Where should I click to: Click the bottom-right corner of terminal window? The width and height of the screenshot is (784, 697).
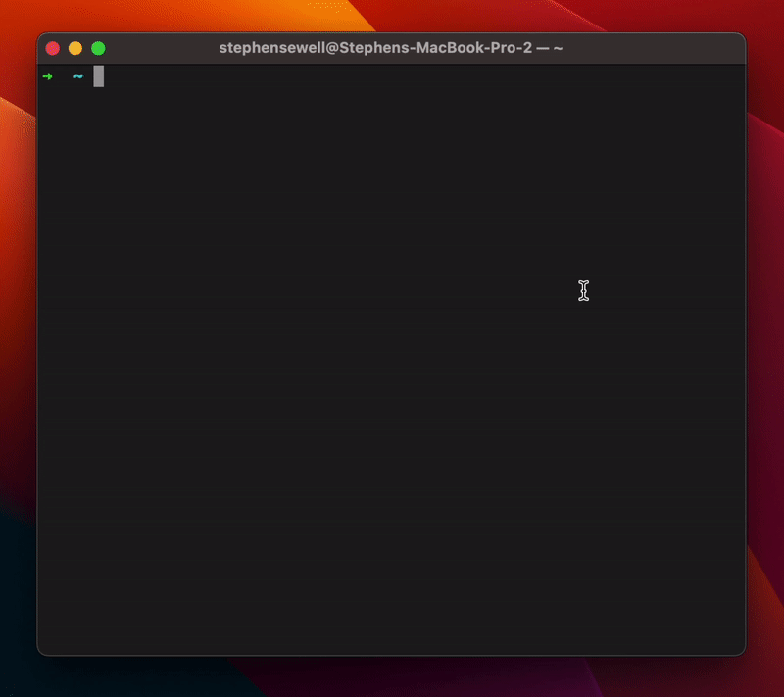coord(743,652)
